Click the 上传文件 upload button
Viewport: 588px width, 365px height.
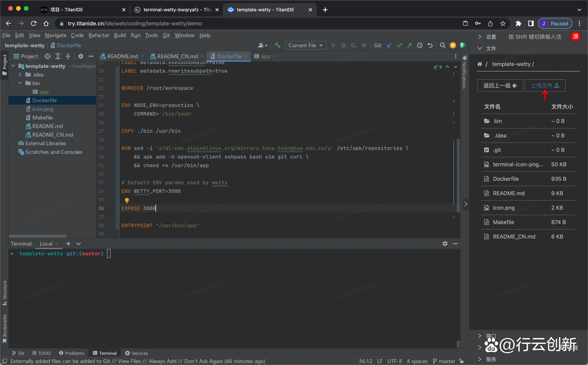544,86
